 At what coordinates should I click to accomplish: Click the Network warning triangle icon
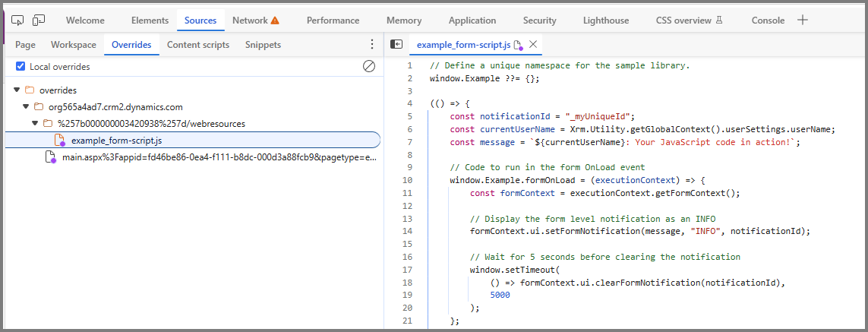275,21
